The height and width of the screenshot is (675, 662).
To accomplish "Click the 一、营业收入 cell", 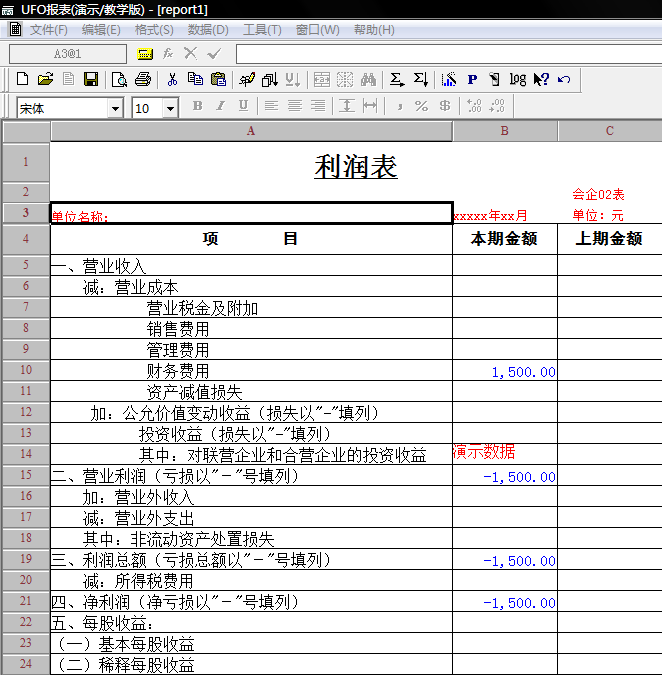I will [251, 265].
